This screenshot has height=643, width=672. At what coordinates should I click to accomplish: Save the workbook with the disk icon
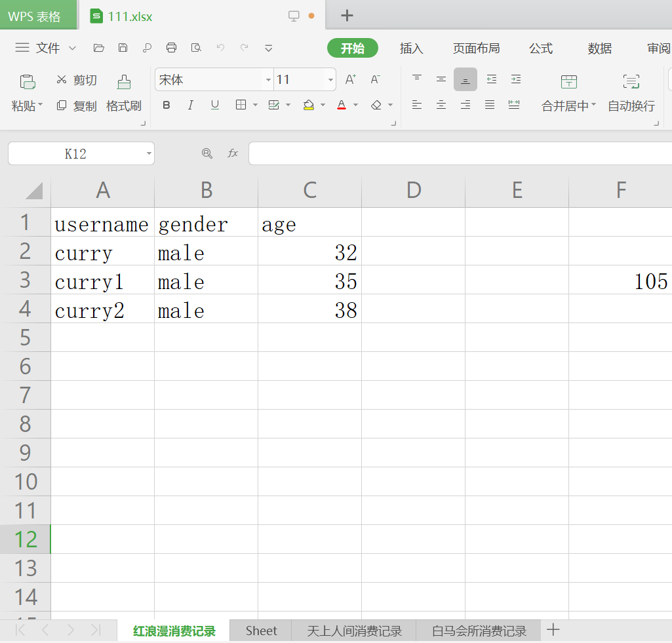coord(123,48)
